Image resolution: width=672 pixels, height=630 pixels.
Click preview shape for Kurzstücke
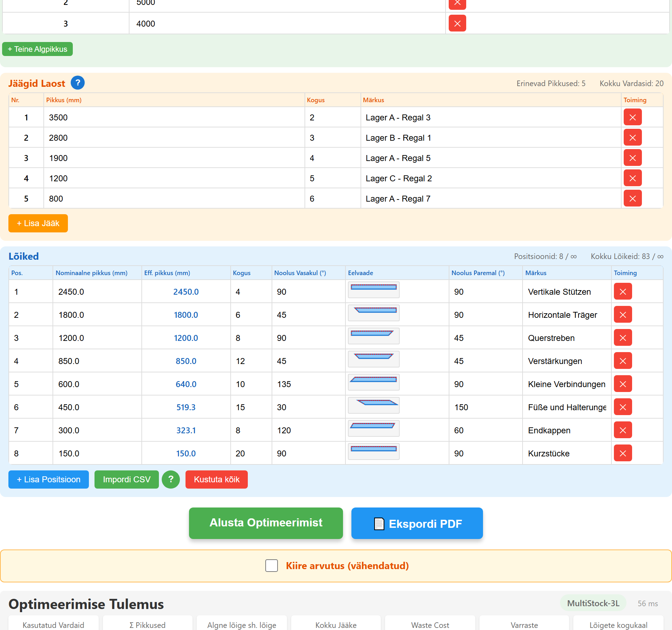(373, 451)
